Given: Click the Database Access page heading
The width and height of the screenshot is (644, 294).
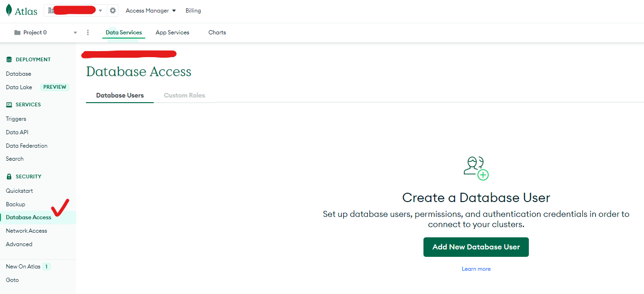Looking at the screenshot, I should click(x=139, y=72).
